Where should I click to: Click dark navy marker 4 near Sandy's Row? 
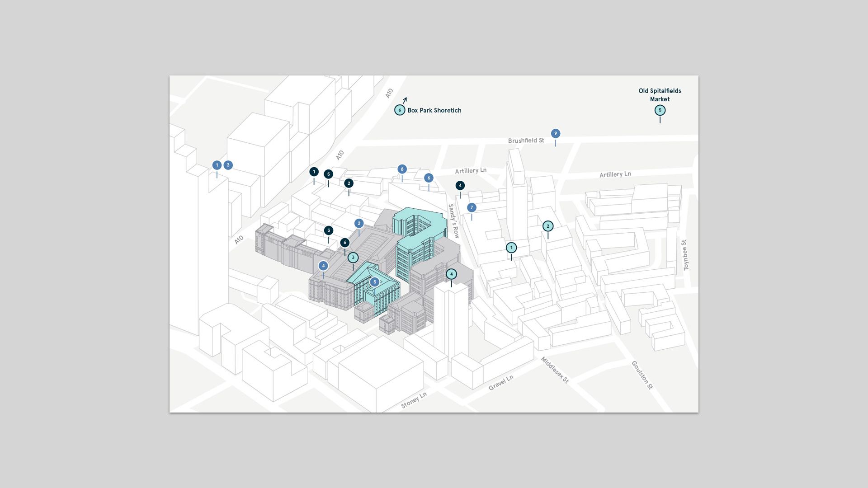click(x=460, y=185)
